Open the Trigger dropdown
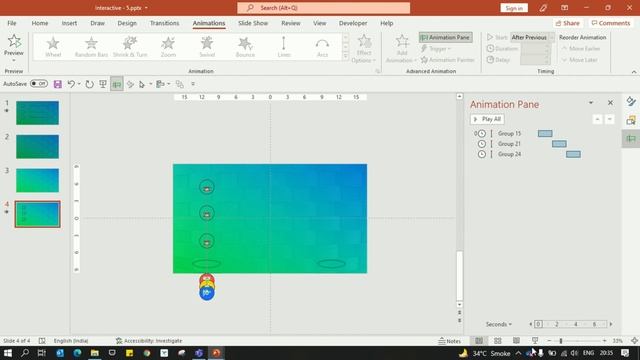640x360 pixels. (436, 49)
